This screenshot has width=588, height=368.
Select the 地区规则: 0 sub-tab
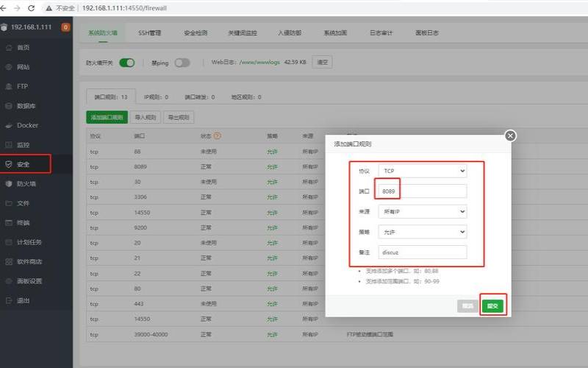(246, 97)
